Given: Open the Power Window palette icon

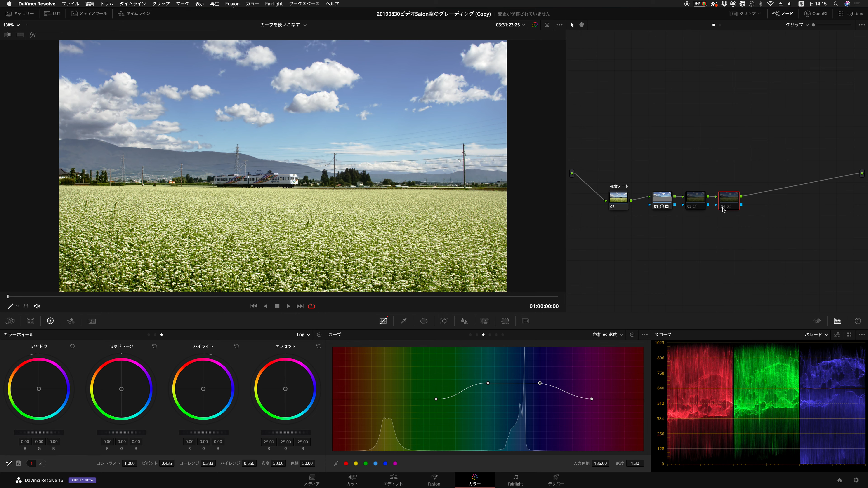Looking at the screenshot, I should click(x=424, y=321).
